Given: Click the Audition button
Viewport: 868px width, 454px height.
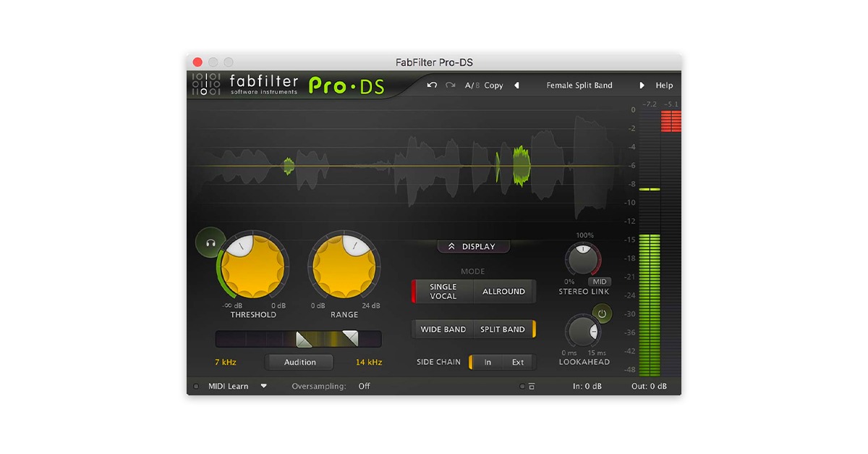Looking at the screenshot, I should (x=300, y=362).
